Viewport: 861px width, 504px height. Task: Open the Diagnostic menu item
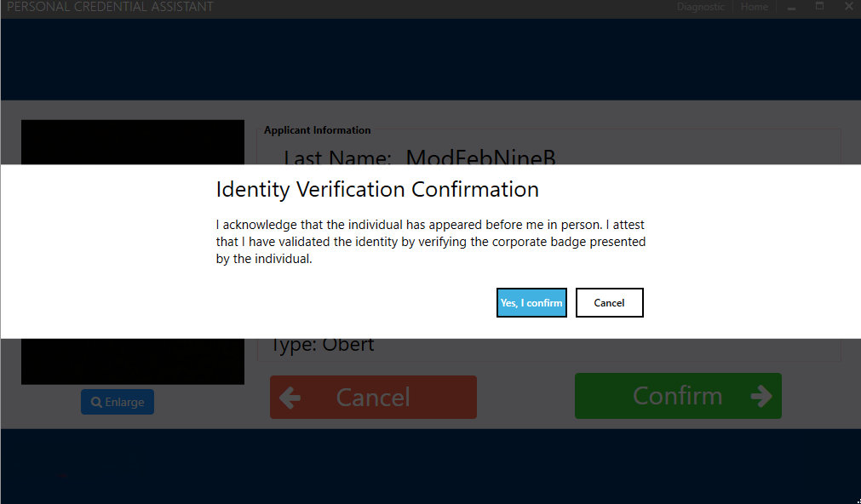tap(700, 7)
